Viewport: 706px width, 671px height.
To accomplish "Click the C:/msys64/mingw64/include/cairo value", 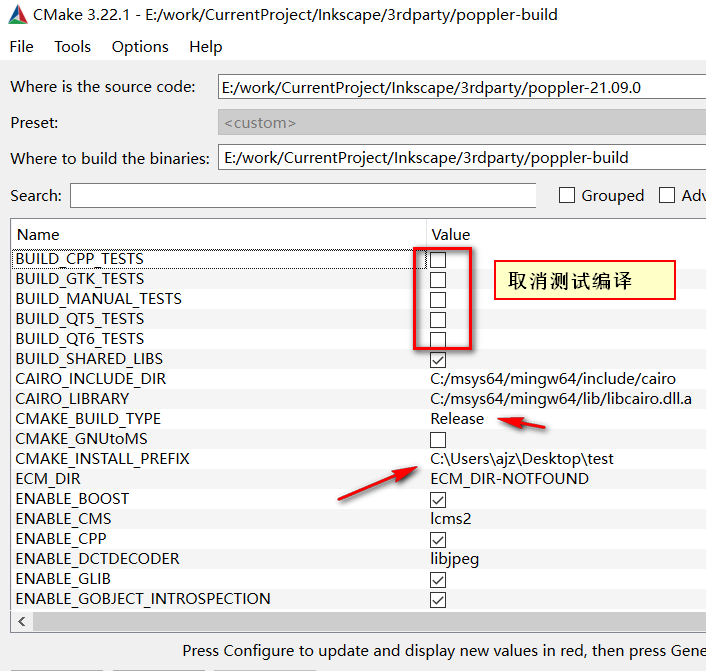I will [553, 379].
